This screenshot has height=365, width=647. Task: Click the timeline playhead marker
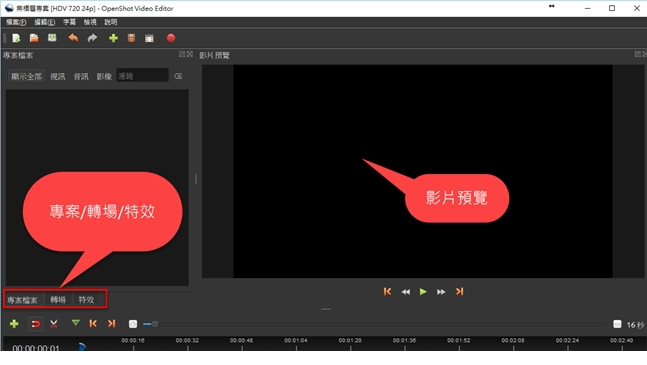(x=82, y=346)
